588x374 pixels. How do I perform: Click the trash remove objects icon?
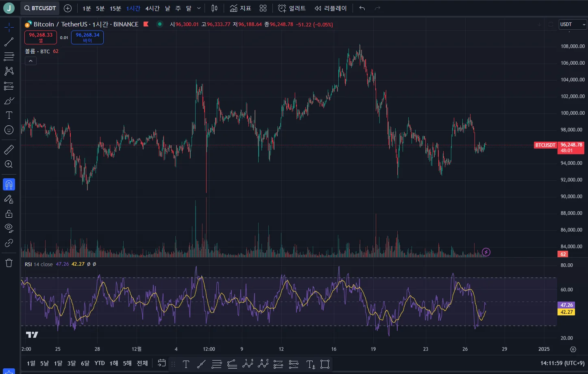[9, 263]
